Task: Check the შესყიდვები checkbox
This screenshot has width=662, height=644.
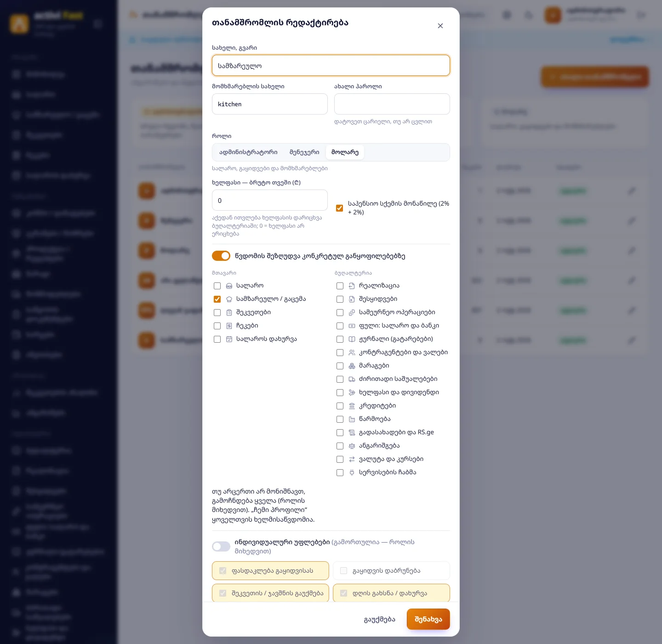Action: pyautogui.click(x=340, y=299)
